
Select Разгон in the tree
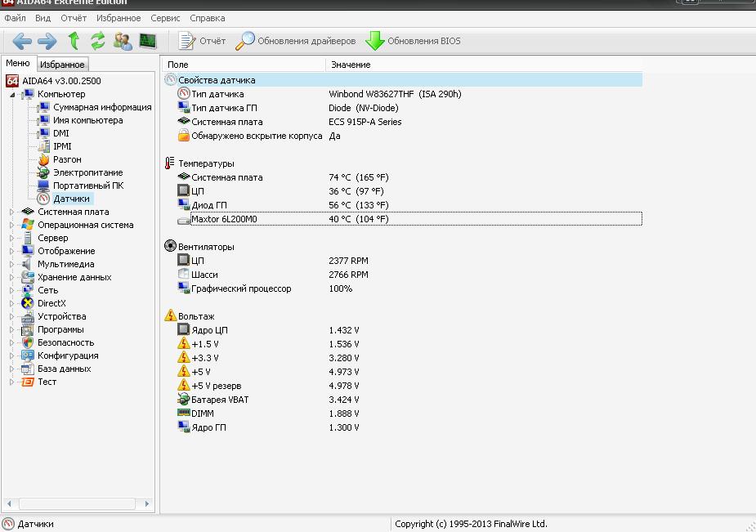67,159
